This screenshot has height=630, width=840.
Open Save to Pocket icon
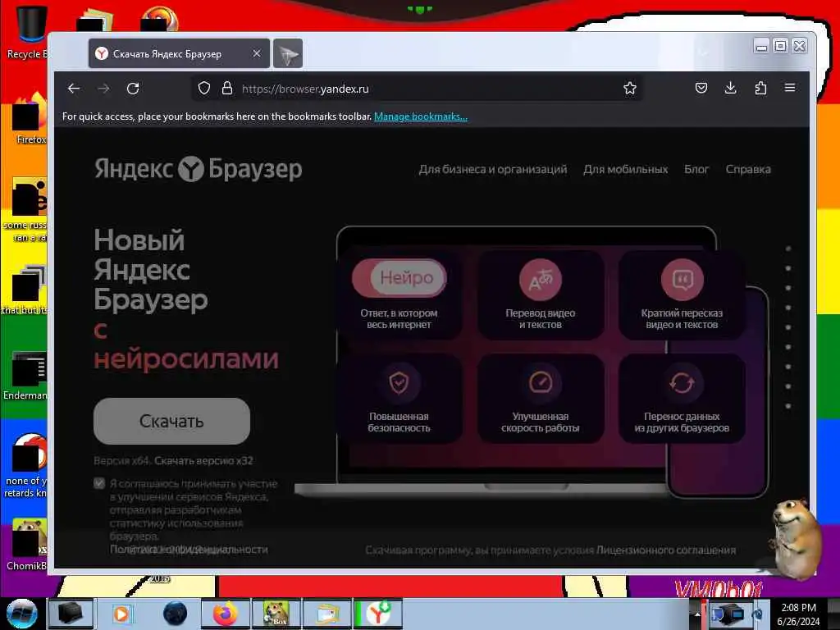click(x=701, y=88)
